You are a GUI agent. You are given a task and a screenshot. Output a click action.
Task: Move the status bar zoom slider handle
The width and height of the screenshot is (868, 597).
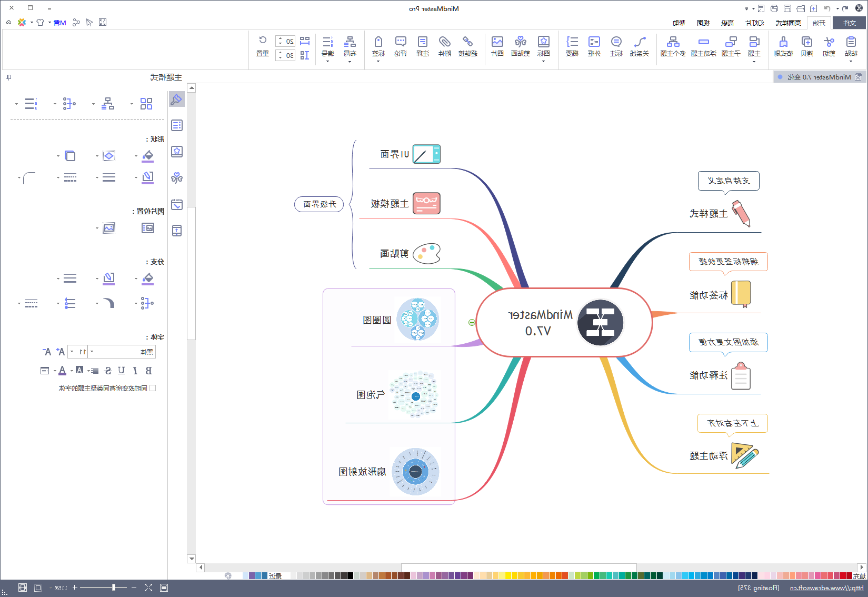[114, 588]
